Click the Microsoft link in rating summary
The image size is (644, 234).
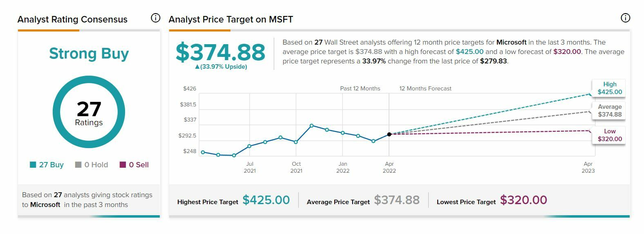coord(45,205)
